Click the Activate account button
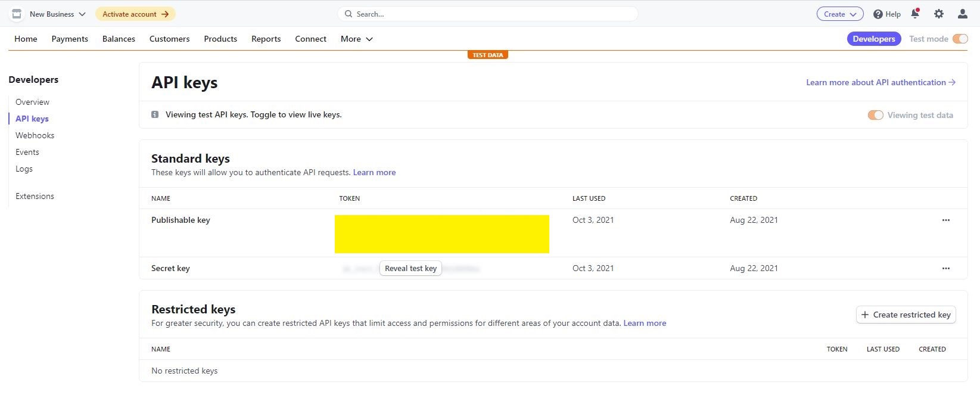The width and height of the screenshot is (980, 395). pos(135,14)
